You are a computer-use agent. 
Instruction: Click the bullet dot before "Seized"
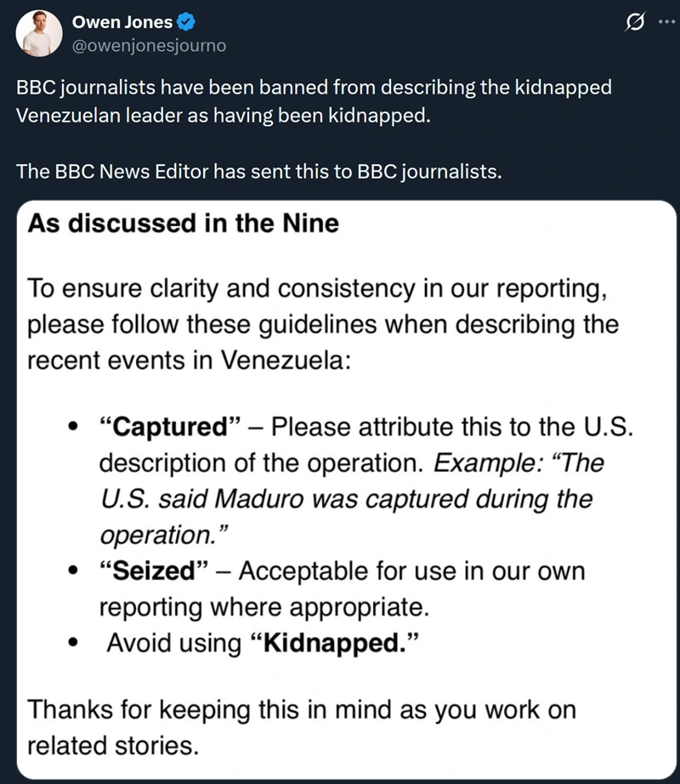click(76, 571)
